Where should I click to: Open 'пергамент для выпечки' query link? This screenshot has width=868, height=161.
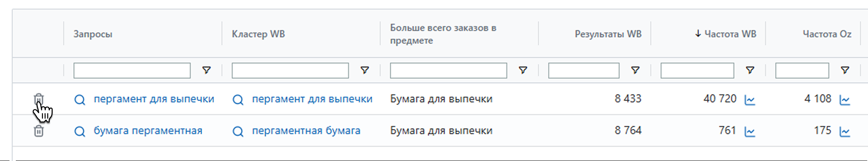[x=154, y=99]
